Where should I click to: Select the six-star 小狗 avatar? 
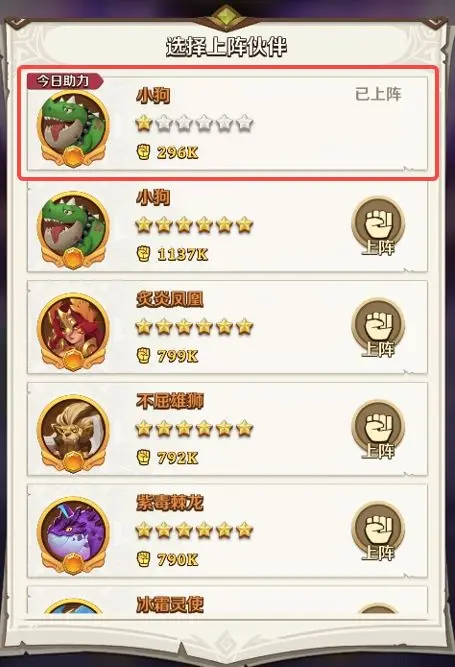coord(73,230)
